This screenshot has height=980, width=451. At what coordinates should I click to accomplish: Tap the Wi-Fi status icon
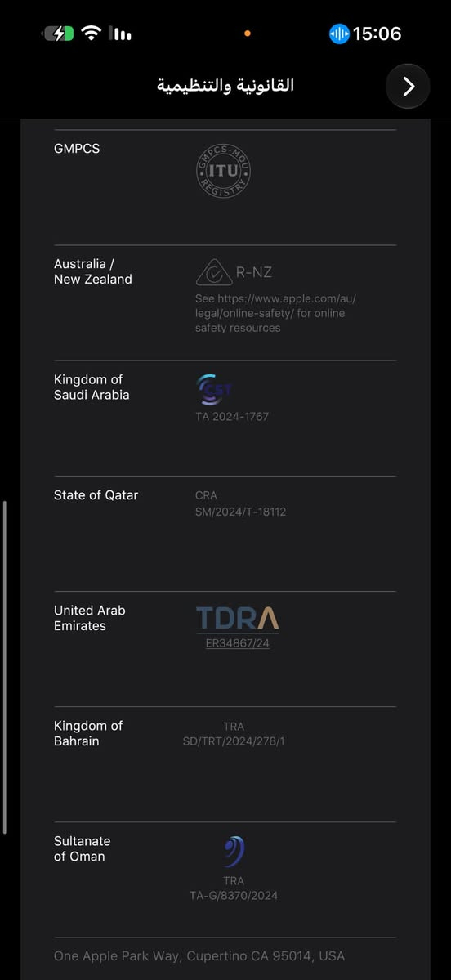click(x=92, y=34)
